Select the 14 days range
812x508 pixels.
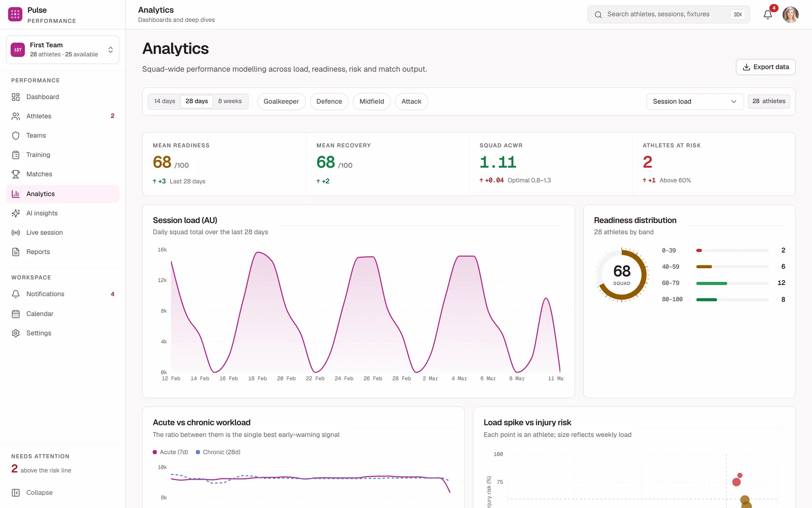(x=165, y=101)
